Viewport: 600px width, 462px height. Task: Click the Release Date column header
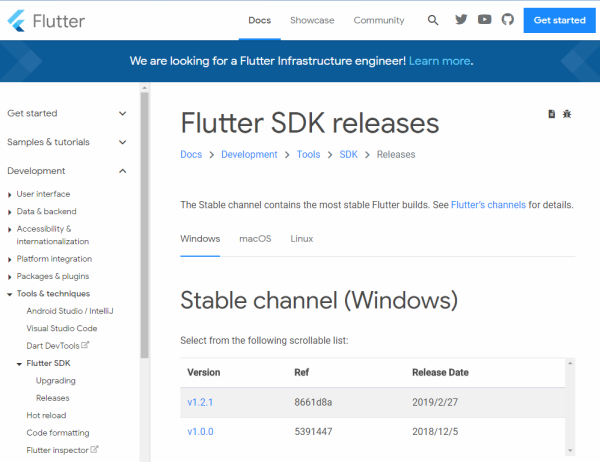click(440, 372)
